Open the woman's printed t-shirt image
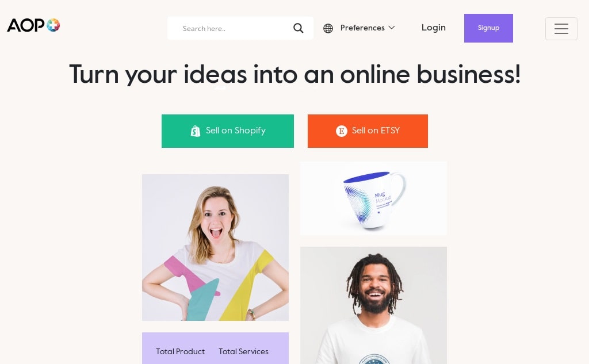This screenshot has width=589, height=364. pyautogui.click(x=215, y=247)
